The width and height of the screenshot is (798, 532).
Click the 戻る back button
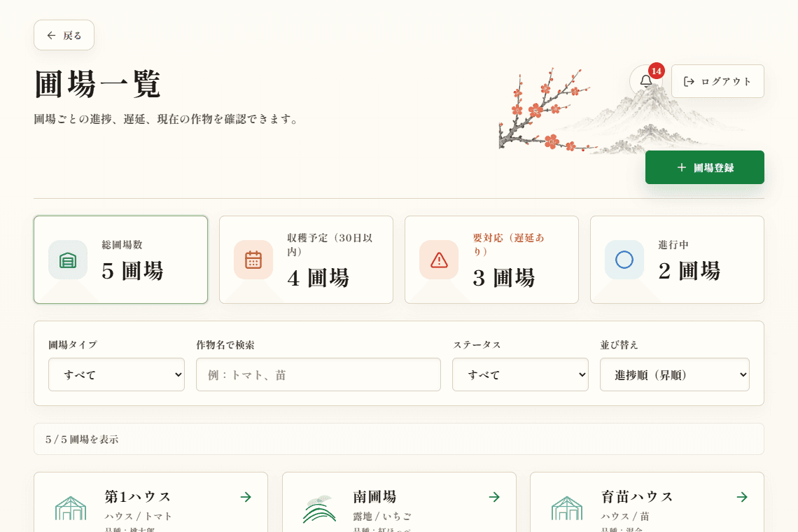click(x=64, y=35)
